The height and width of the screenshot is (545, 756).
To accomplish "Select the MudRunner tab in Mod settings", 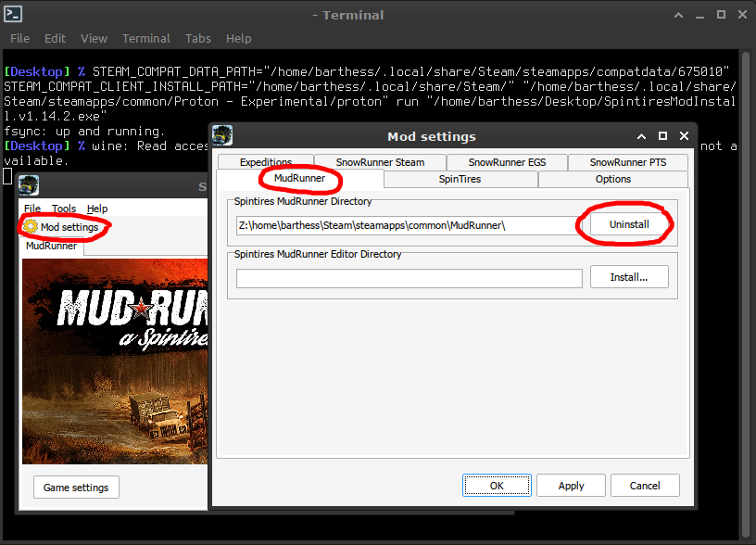I will 300,178.
